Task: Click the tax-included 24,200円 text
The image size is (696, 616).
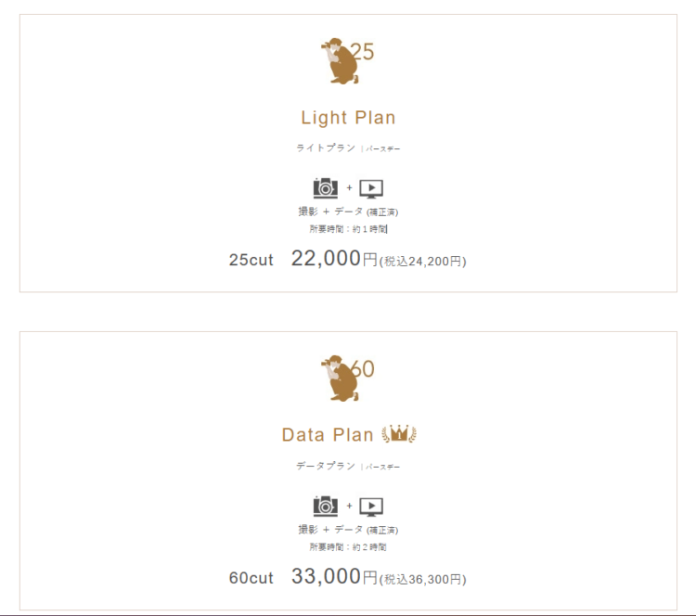Action: pos(423,262)
